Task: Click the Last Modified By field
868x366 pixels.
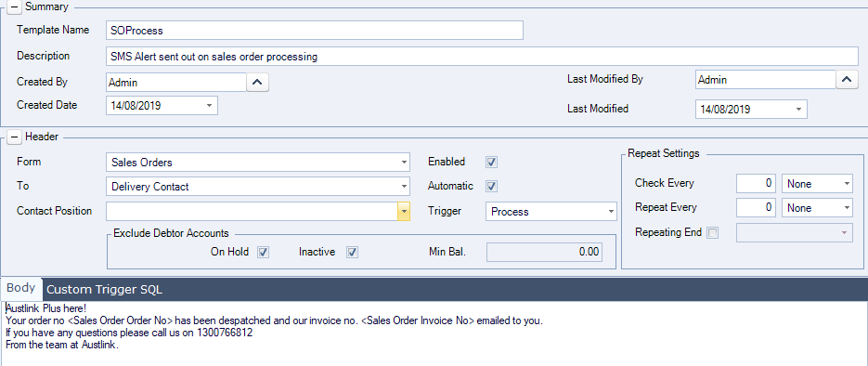Action: click(x=765, y=80)
